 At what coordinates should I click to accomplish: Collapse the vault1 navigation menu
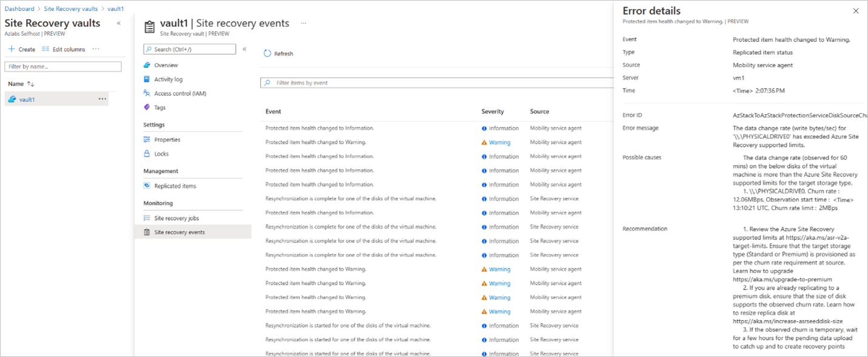[244, 49]
